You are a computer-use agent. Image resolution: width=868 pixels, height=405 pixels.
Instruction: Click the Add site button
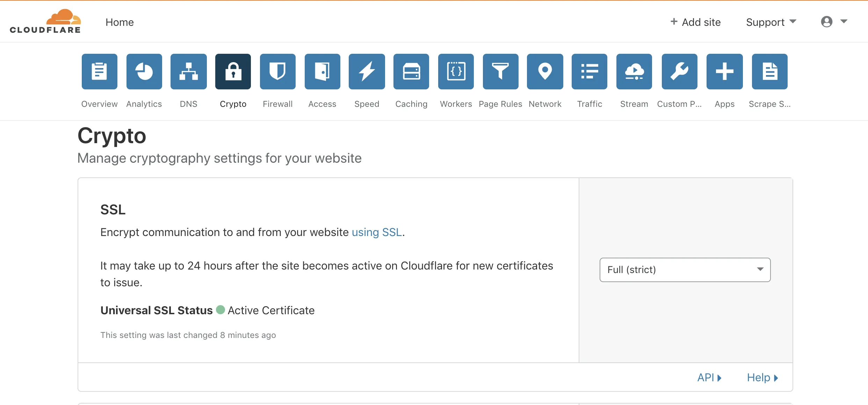pyautogui.click(x=695, y=22)
